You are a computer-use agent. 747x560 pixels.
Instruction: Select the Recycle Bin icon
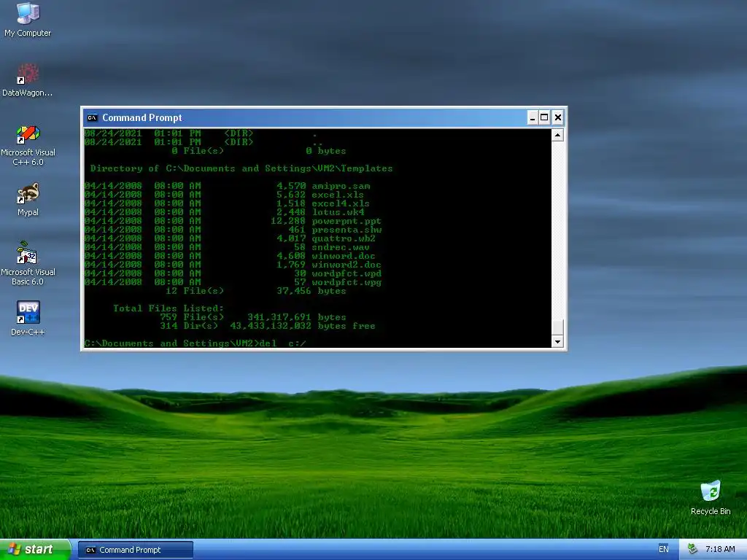pyautogui.click(x=711, y=497)
